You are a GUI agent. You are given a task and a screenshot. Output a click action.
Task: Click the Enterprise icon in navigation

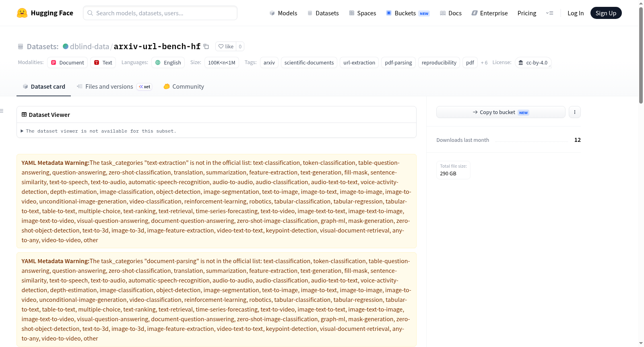pyautogui.click(x=475, y=13)
